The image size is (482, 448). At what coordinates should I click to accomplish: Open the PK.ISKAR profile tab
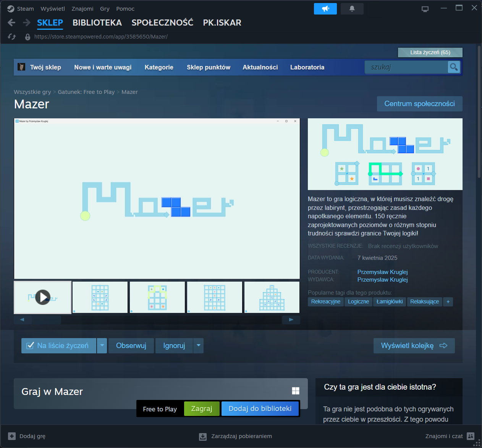(x=222, y=23)
